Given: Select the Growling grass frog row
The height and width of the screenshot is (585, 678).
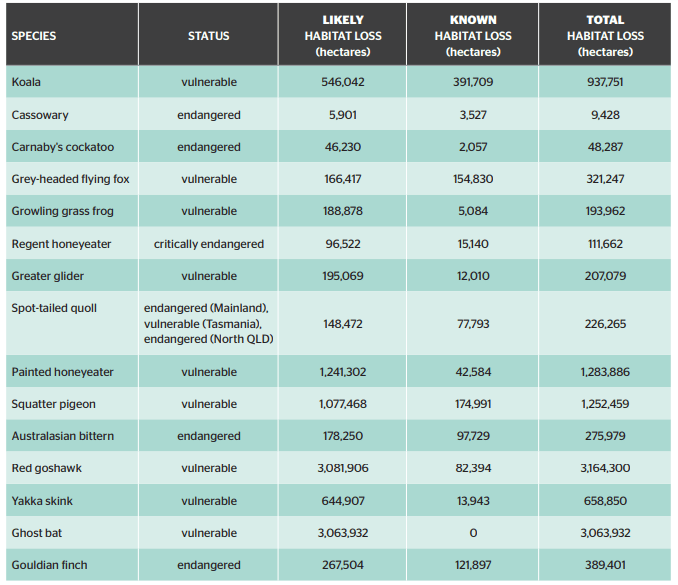Looking at the screenshot, I should pos(339,211).
